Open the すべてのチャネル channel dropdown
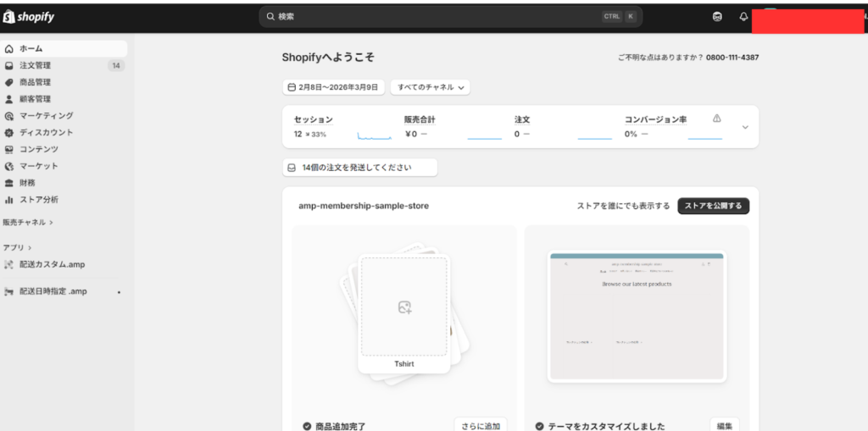868x431 pixels. point(430,87)
